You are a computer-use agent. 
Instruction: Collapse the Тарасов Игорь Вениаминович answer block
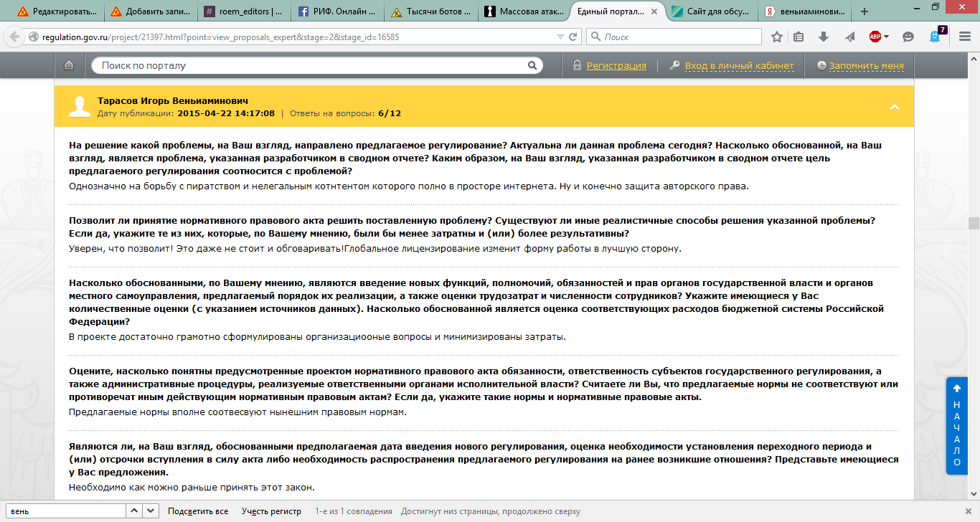[894, 107]
